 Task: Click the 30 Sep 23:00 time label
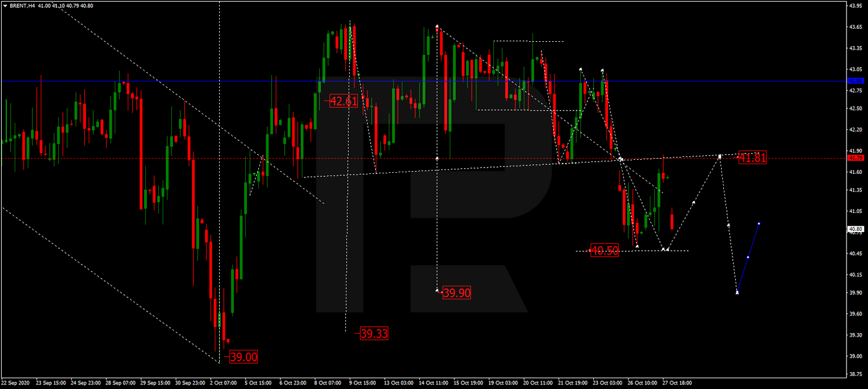pos(189,382)
